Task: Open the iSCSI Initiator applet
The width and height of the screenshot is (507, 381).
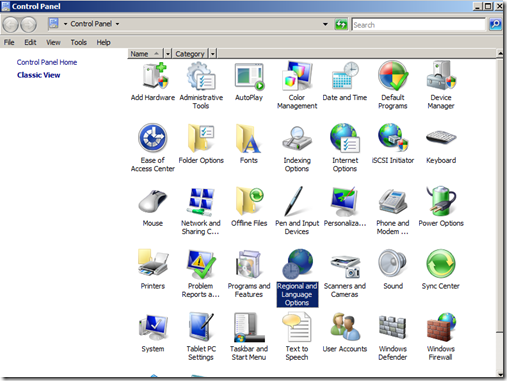Action: pyautogui.click(x=393, y=144)
